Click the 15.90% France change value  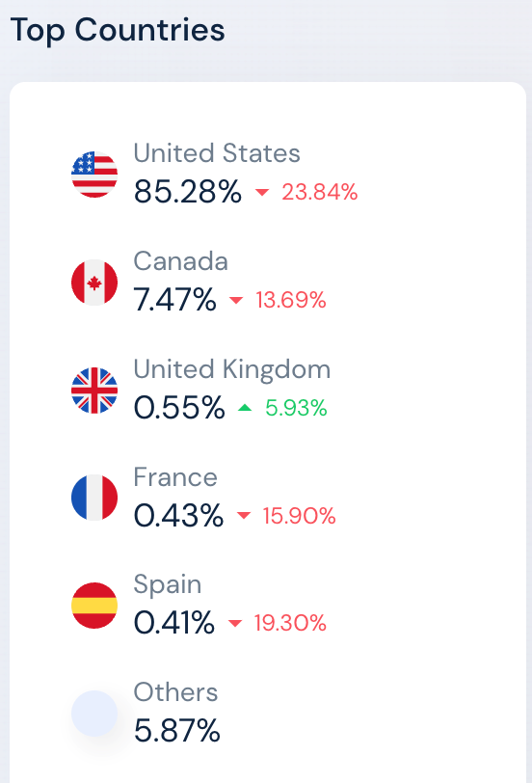pos(300,516)
